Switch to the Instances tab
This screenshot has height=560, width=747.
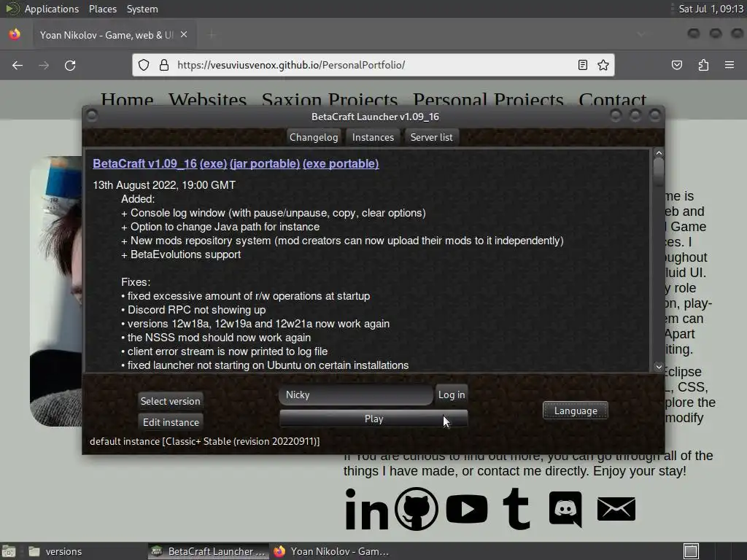pos(373,137)
